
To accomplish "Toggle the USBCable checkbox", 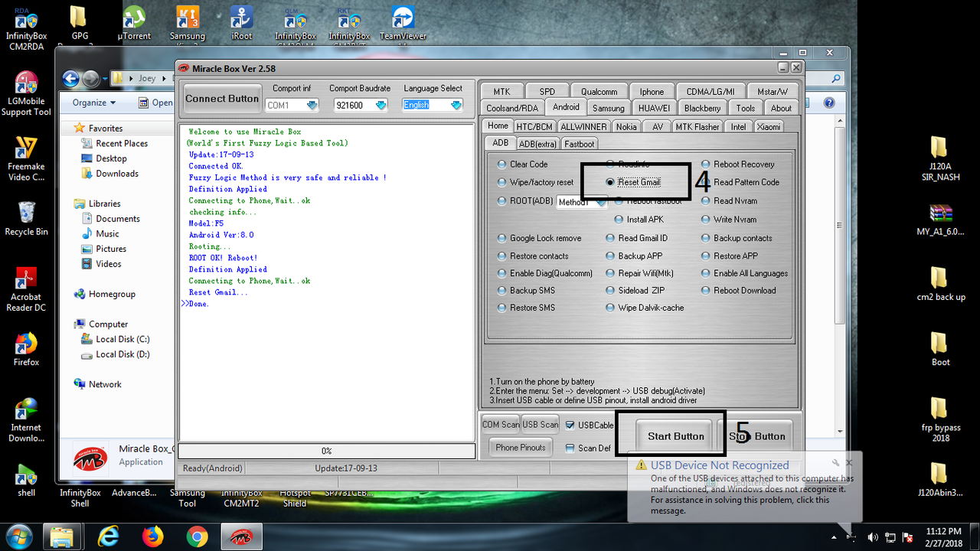I will (x=570, y=425).
